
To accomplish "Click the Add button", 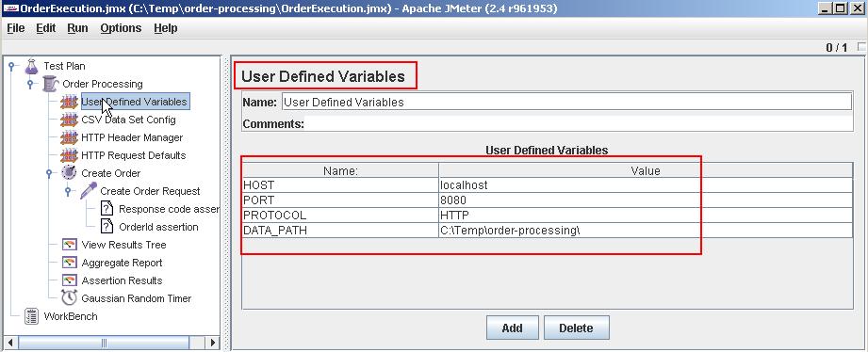I will (x=512, y=328).
